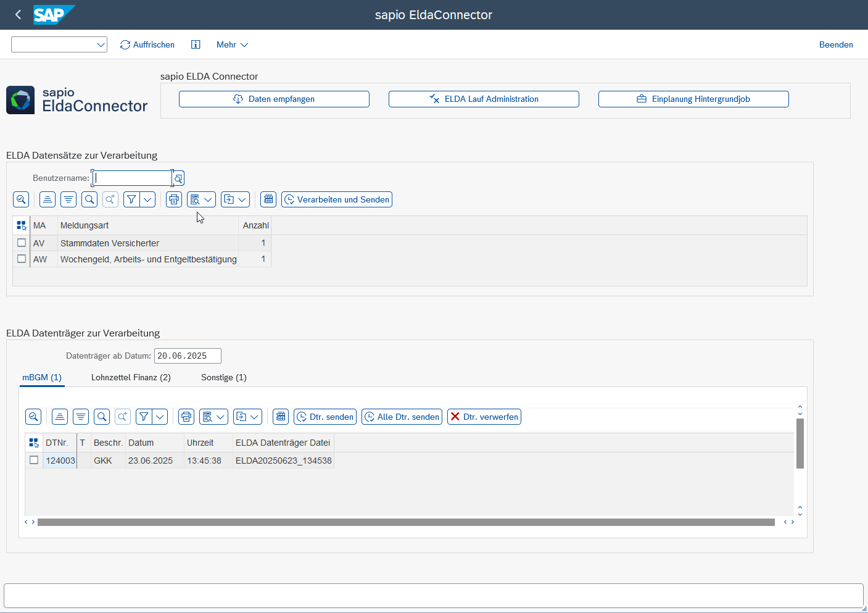Image resolution: width=868 pixels, height=613 pixels.
Task: Click the Datenträger ab Datum field
Action: click(x=187, y=356)
